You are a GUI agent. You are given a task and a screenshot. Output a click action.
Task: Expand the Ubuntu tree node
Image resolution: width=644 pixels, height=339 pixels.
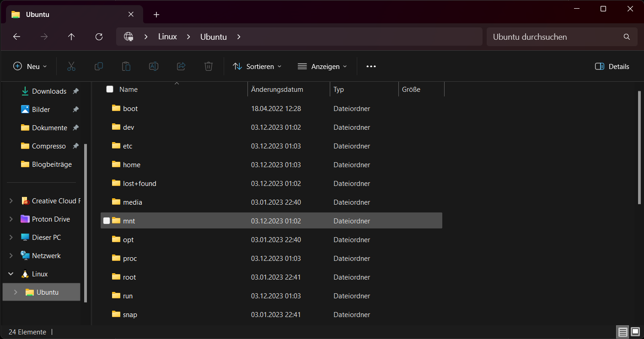16,292
